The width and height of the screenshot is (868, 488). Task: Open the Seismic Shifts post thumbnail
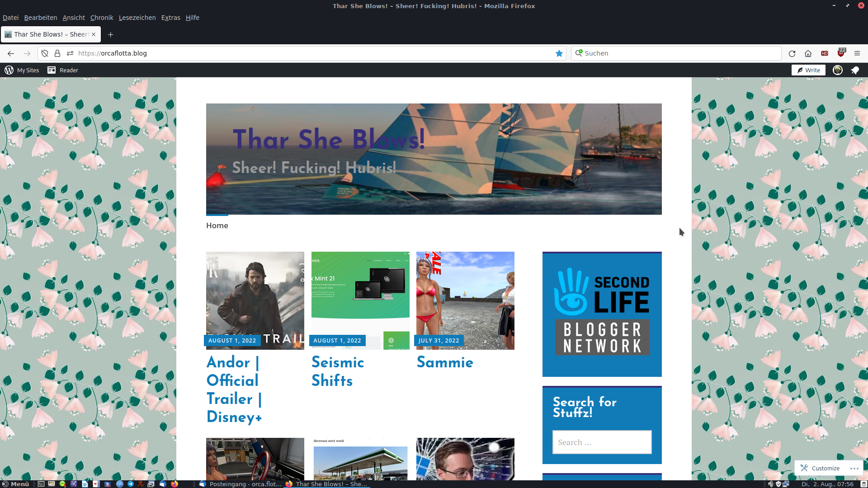tap(360, 300)
